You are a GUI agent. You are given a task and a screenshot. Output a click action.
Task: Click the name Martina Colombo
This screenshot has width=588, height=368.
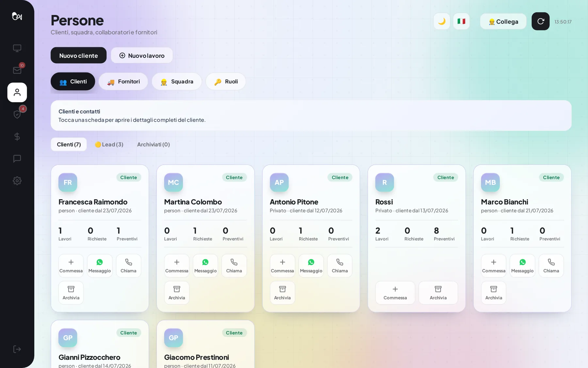(x=193, y=202)
